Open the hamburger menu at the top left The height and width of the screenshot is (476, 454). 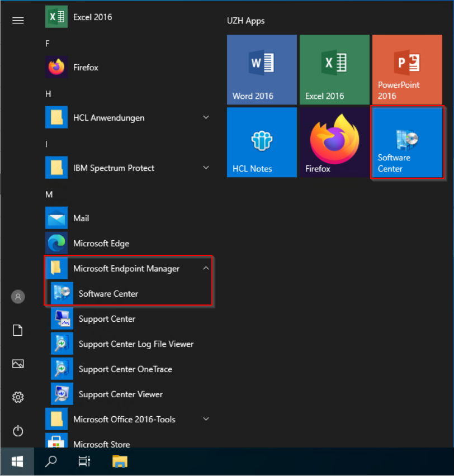(18, 20)
